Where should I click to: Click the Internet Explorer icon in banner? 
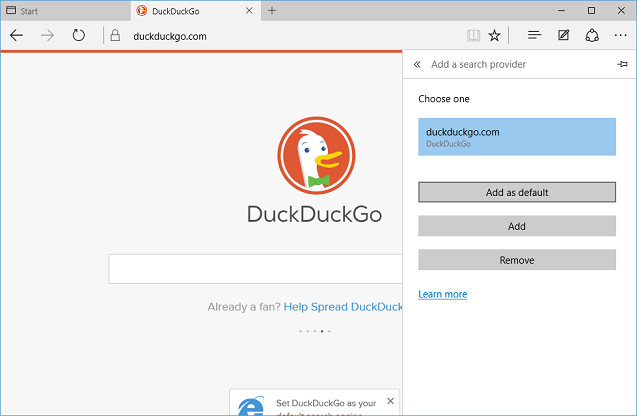point(251,406)
